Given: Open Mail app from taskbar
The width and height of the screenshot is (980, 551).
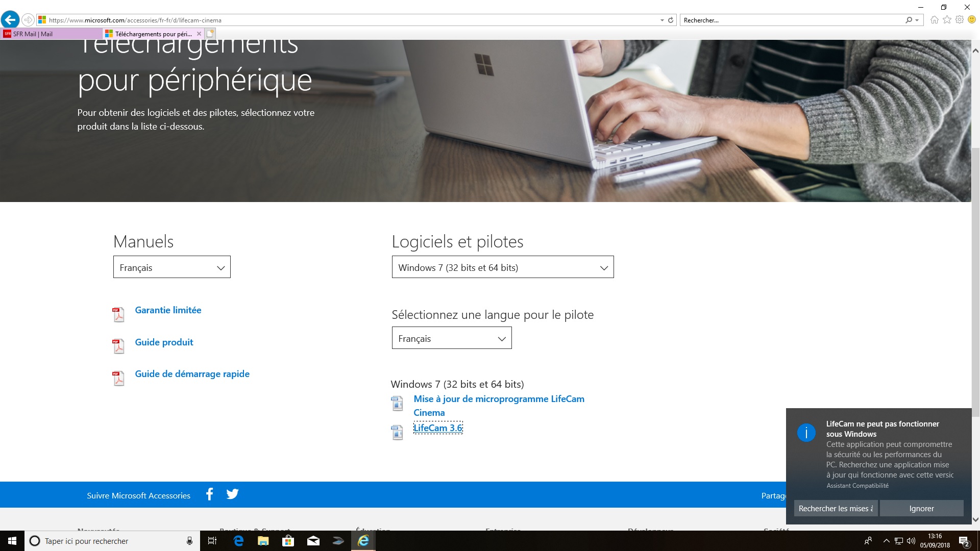Looking at the screenshot, I should click(313, 541).
